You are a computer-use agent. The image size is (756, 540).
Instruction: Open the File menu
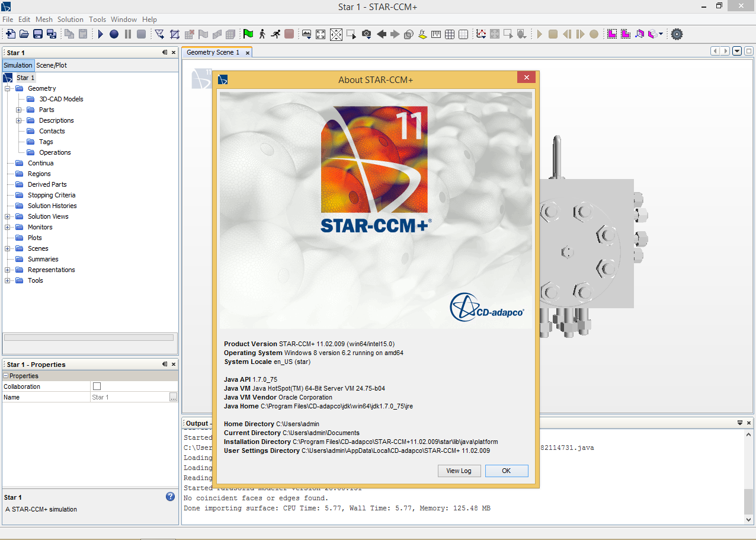8,20
